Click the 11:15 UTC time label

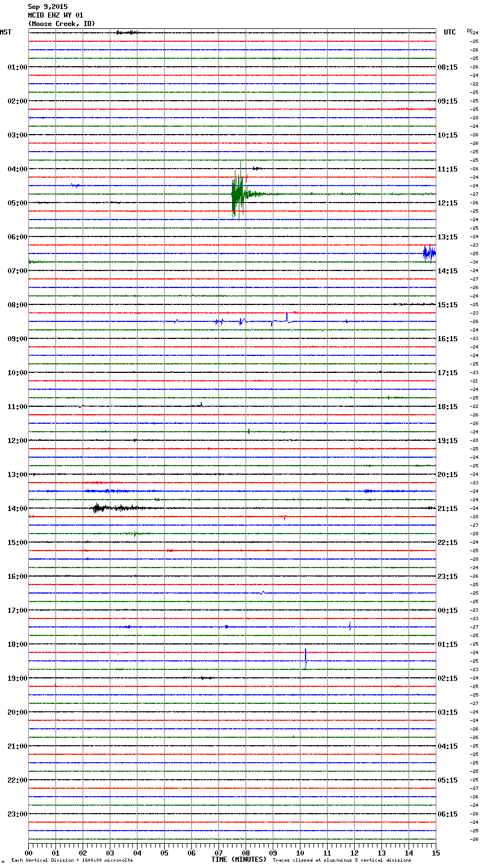click(x=448, y=169)
